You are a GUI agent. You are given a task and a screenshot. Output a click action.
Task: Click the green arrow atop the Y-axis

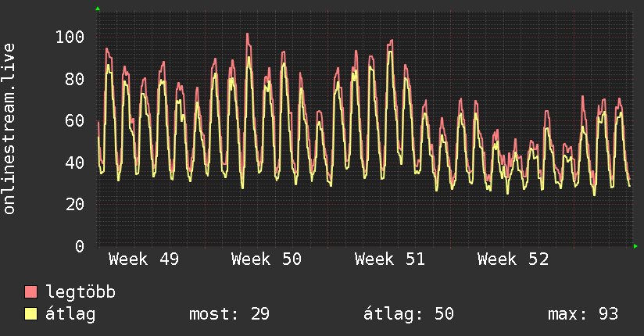coord(98,9)
